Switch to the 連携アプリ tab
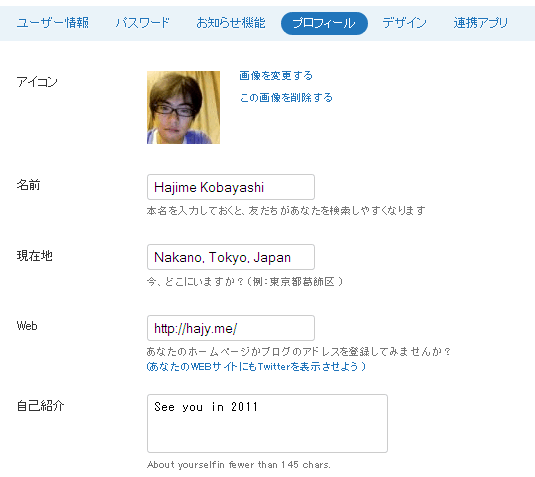This screenshot has height=477, width=535. coord(480,23)
